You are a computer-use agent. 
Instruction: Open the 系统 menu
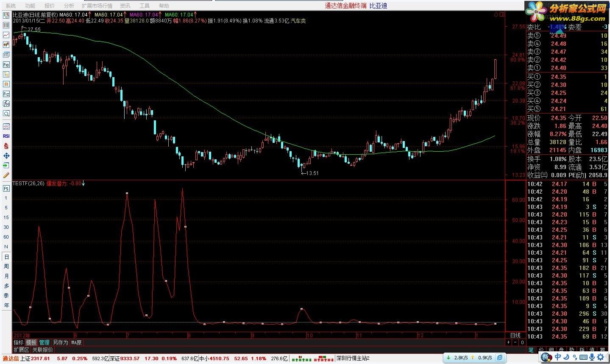coord(11,6)
